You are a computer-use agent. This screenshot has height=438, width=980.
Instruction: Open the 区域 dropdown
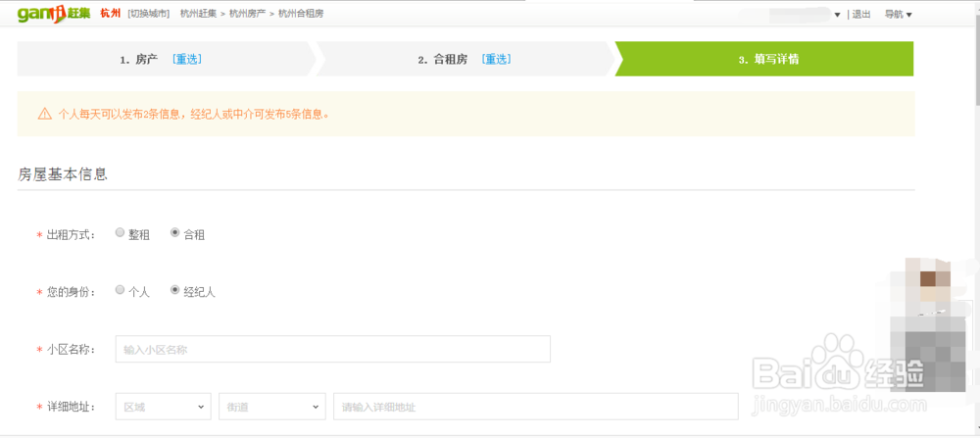point(163,407)
